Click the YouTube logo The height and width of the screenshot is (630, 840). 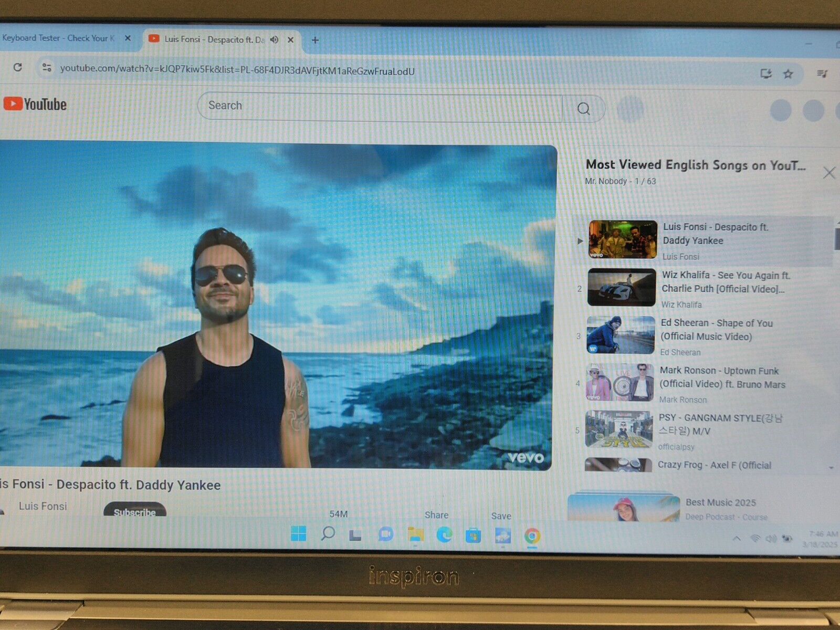click(35, 104)
